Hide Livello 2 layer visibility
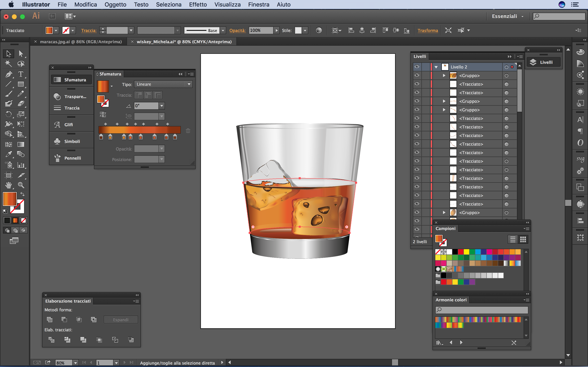588x367 pixels. (417, 66)
